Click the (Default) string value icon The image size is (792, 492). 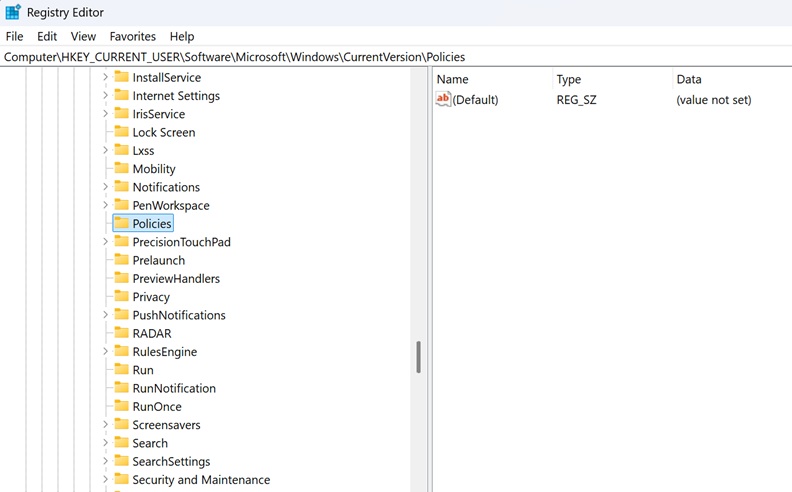pos(444,100)
